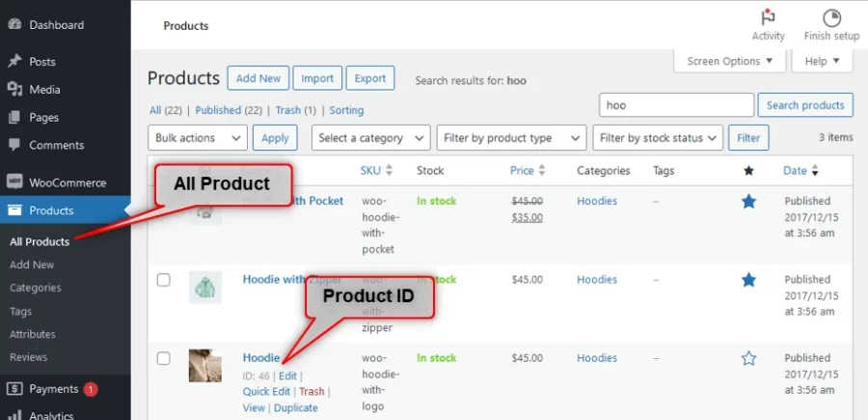868x420 pixels.
Task: Expand the Screen Options panel
Action: point(730,61)
